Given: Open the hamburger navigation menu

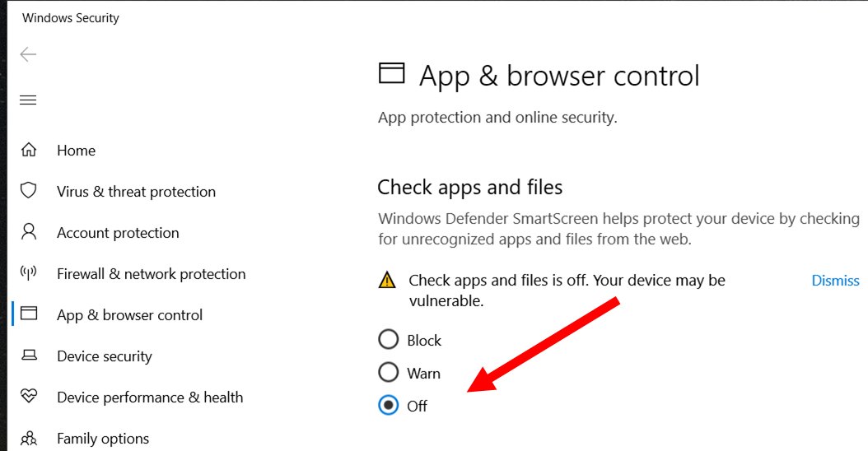Looking at the screenshot, I should coord(28,100).
